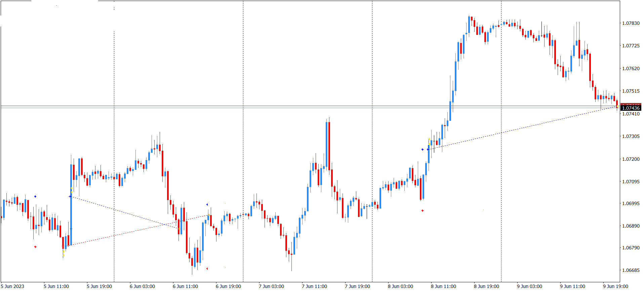Click the 5 Jun 2023 date label

point(13,286)
